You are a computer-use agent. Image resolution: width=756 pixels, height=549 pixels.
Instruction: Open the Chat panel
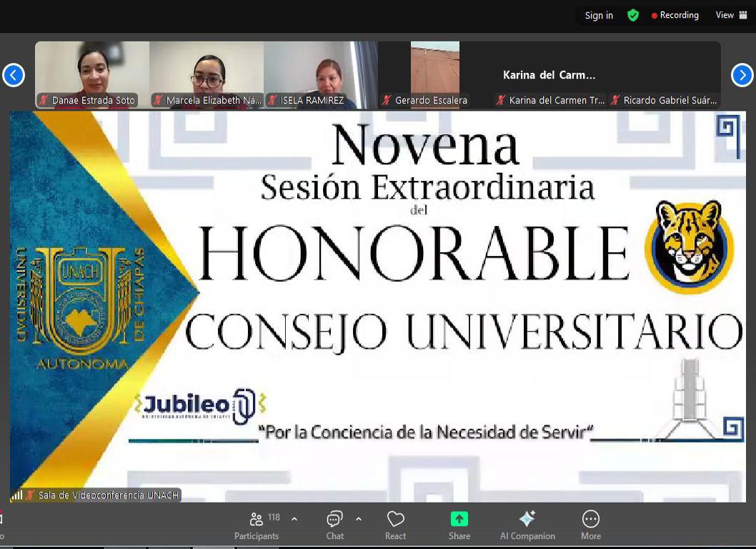pos(334,526)
